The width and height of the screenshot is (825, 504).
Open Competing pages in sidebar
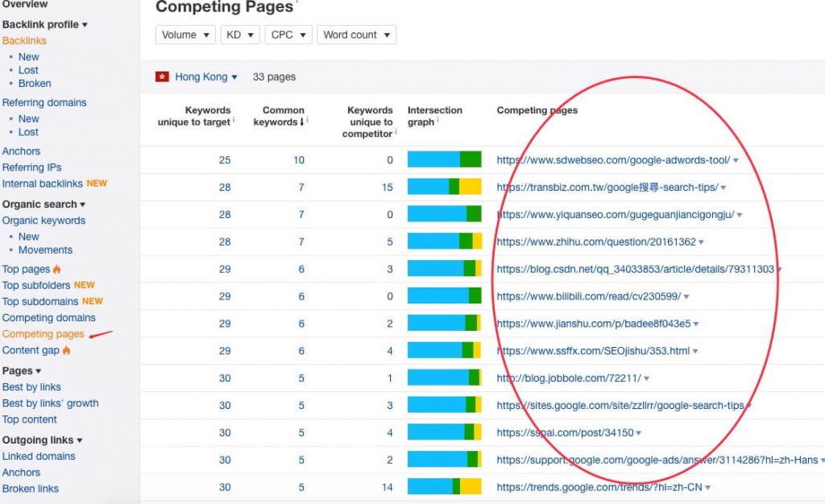click(44, 334)
